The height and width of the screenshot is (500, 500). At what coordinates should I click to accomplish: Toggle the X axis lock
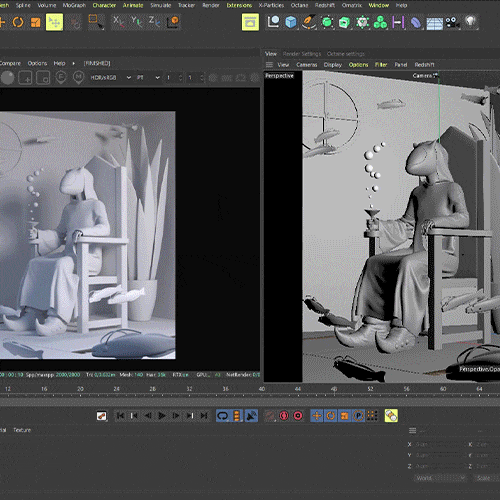pyautogui.click(x=118, y=22)
